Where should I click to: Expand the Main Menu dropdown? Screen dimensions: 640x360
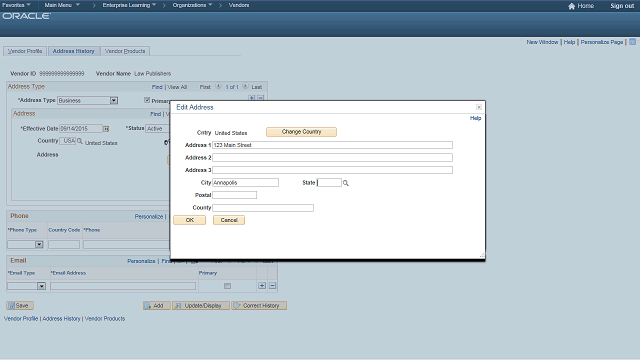62,5
